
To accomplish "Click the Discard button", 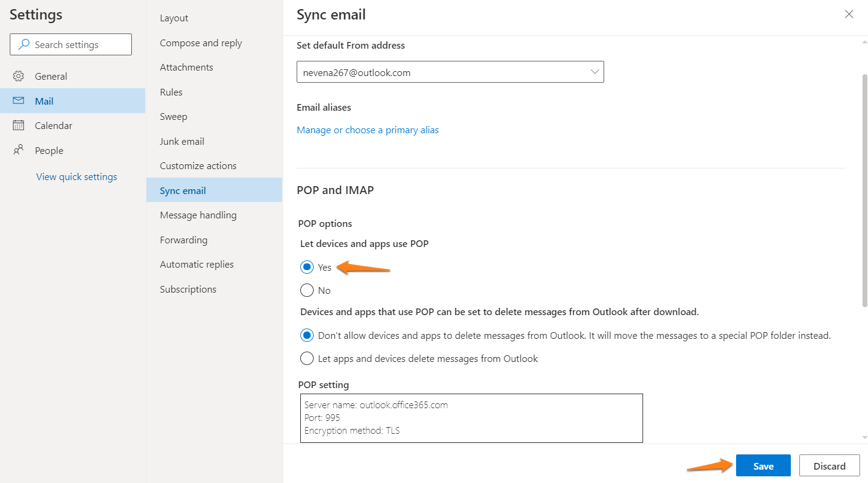I will click(x=829, y=466).
